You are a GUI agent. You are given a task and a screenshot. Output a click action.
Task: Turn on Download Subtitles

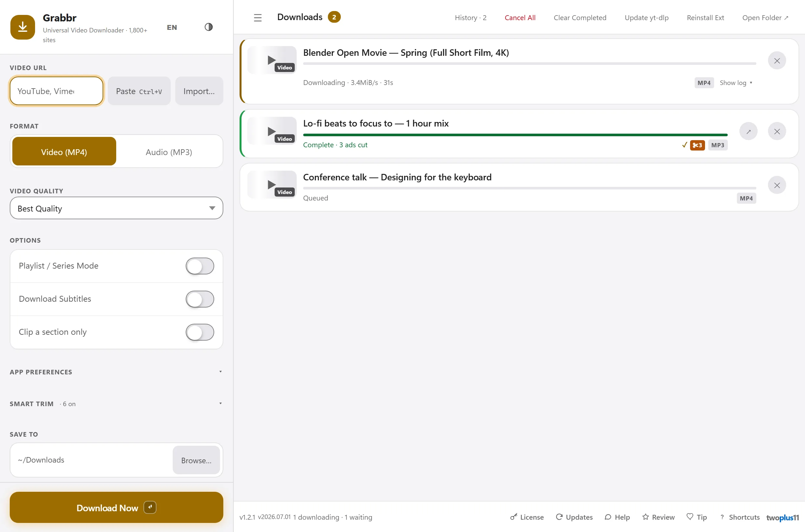click(200, 299)
